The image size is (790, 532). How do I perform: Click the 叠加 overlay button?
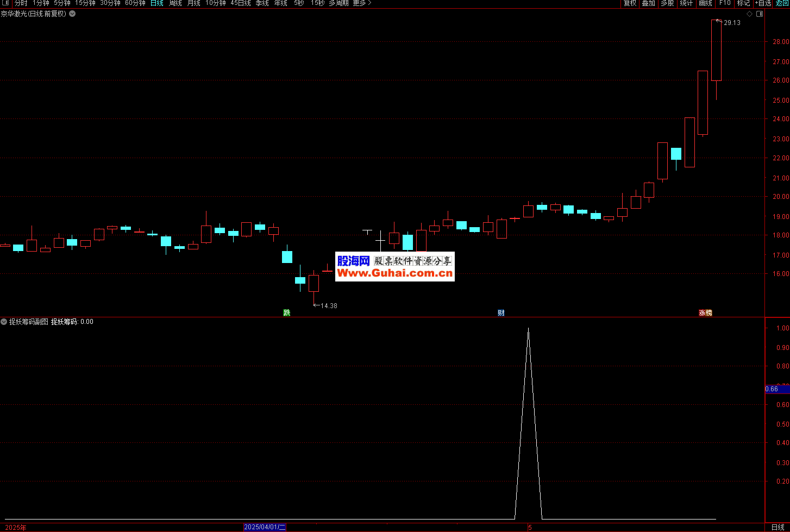pyautogui.click(x=648, y=3)
